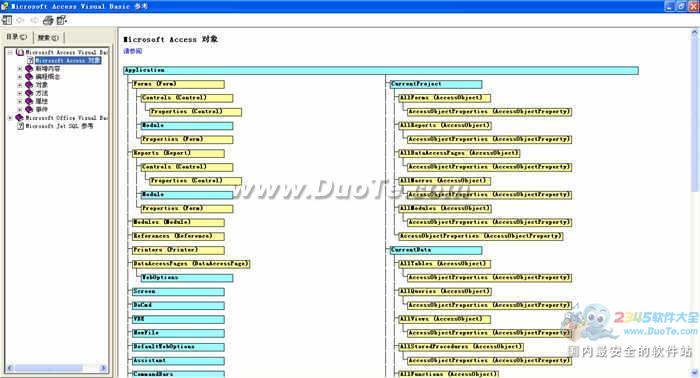
Task: Click the purple book icon beside 对象
Action: pos(29,85)
